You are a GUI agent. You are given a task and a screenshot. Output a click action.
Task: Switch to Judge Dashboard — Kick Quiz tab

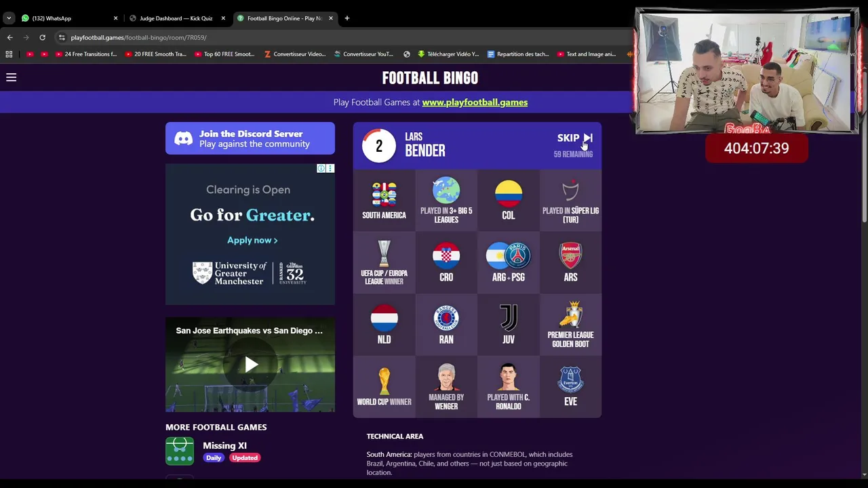pos(176,18)
